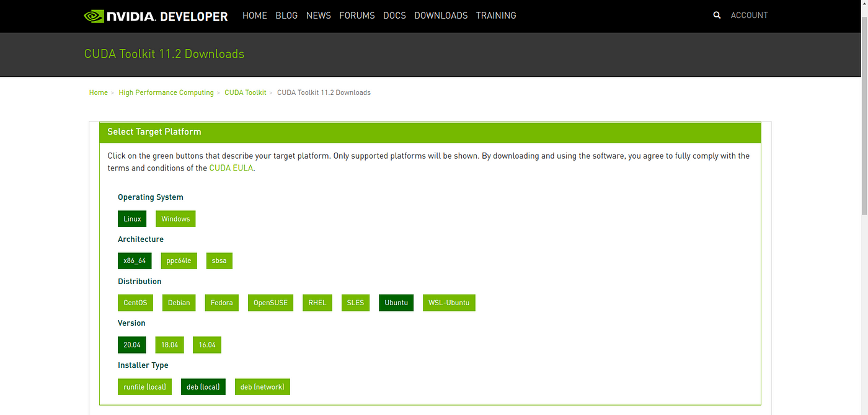Choose runfile (local) installer type
Image resolution: width=868 pixels, height=415 pixels.
click(x=144, y=387)
